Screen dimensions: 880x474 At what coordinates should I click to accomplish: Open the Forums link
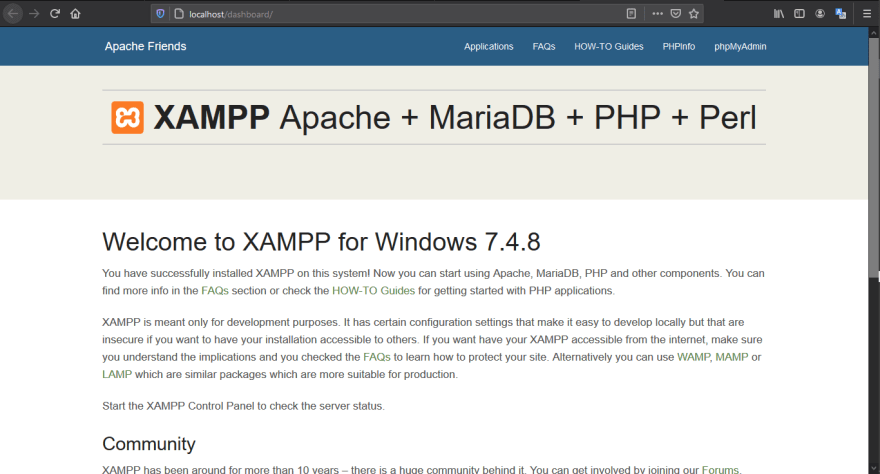(720, 470)
